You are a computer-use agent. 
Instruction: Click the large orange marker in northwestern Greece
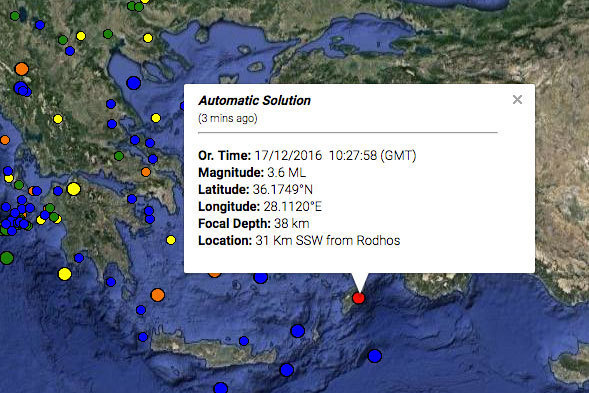(22, 69)
